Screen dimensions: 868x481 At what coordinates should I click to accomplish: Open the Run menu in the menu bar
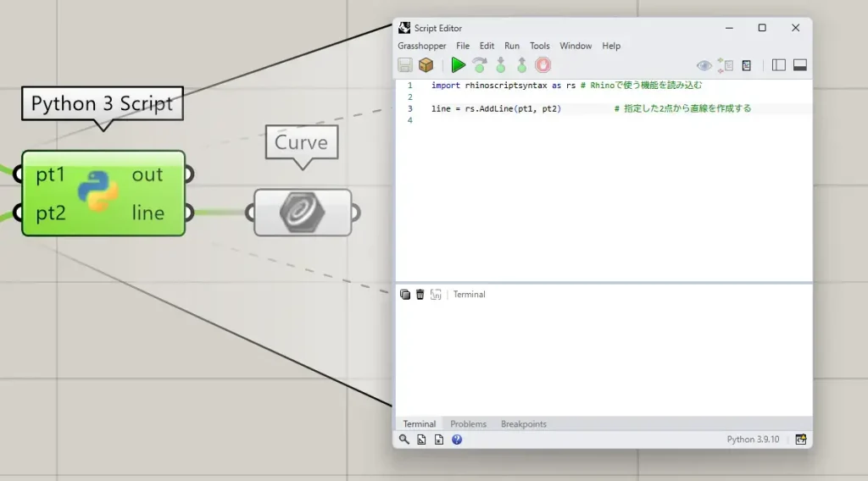512,46
